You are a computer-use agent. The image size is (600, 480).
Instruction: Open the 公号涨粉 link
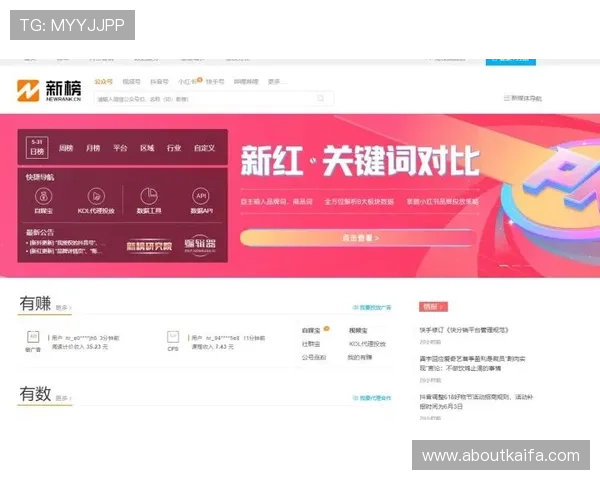click(314, 357)
